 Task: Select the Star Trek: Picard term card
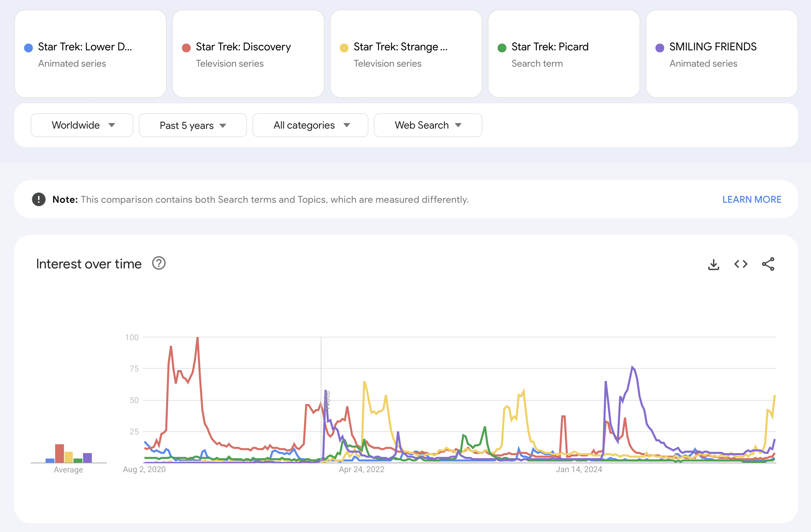pyautogui.click(x=564, y=54)
